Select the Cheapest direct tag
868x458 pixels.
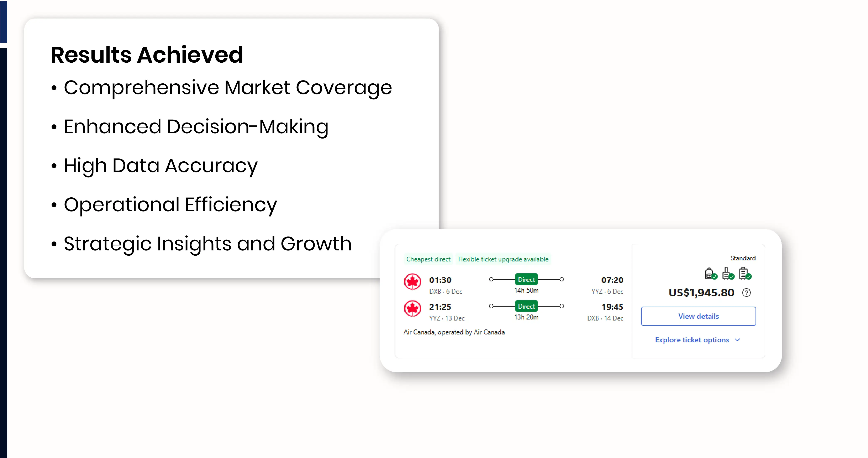(428, 259)
